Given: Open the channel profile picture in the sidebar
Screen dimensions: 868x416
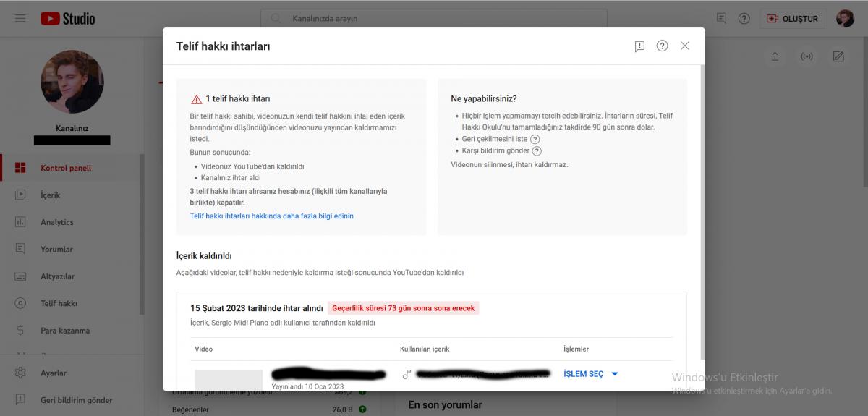Looking at the screenshot, I should (x=72, y=82).
